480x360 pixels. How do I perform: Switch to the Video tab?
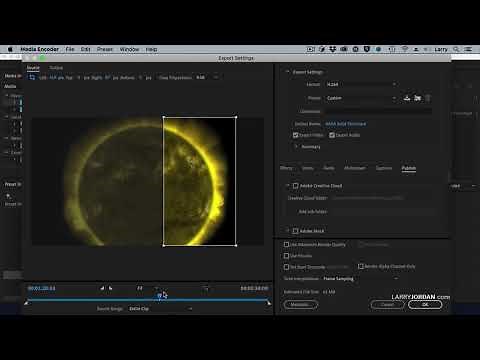tap(307, 168)
